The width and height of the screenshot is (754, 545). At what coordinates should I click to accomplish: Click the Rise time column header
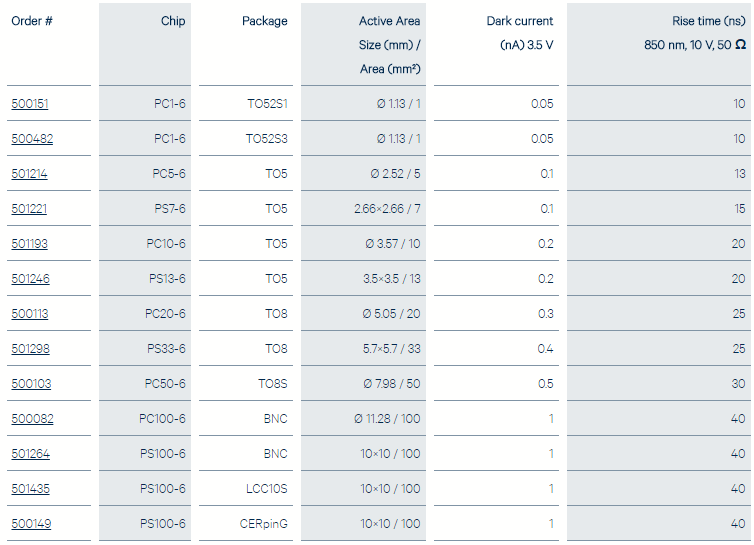[708, 21]
